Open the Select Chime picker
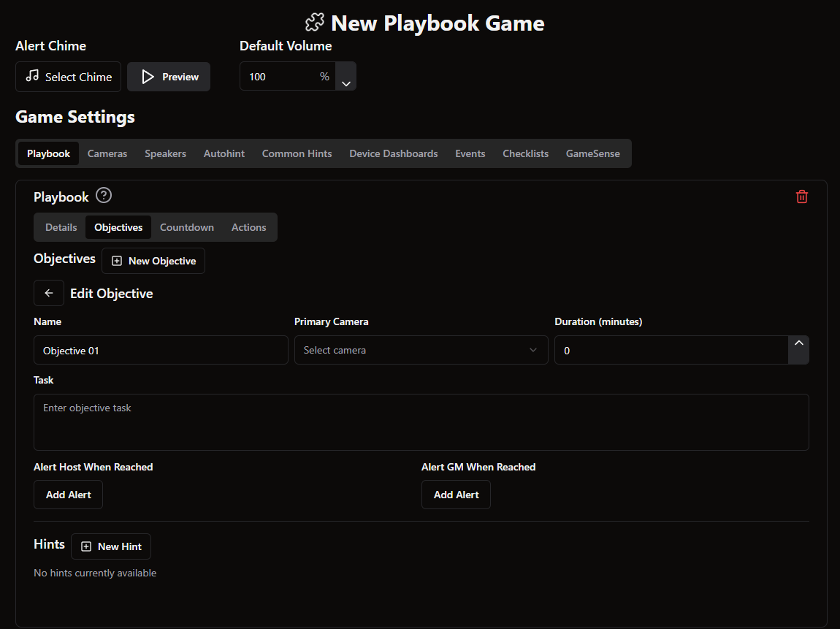 (x=68, y=77)
